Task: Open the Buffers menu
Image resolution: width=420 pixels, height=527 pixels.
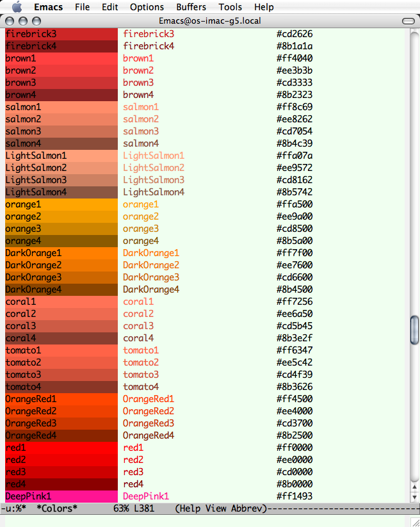Action: coord(191,7)
